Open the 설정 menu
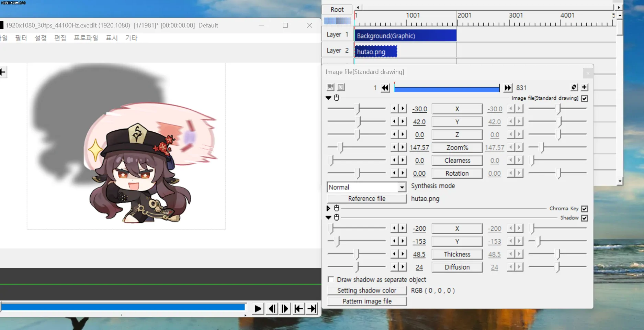The height and width of the screenshot is (330, 644). 41,38
